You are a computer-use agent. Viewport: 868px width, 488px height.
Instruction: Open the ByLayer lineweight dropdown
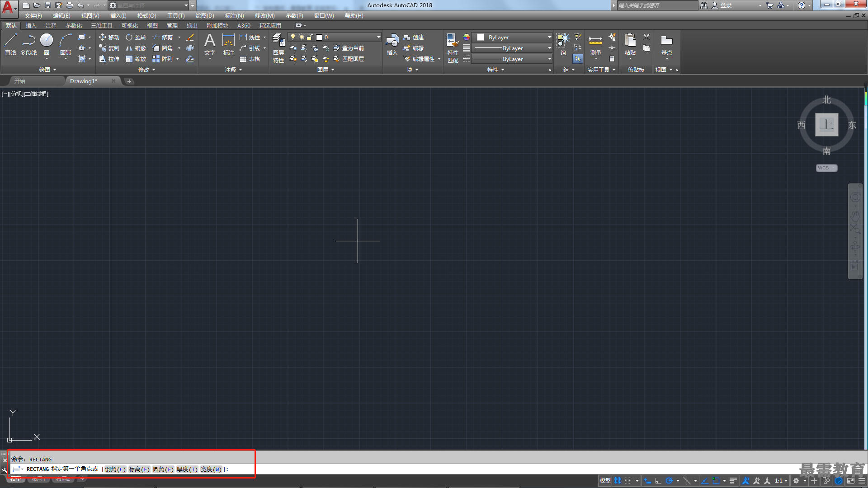513,48
